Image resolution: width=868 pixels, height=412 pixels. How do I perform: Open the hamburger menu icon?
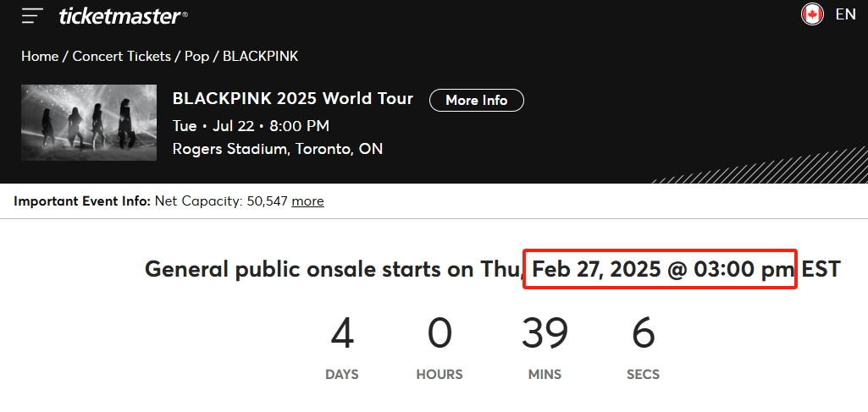(33, 15)
